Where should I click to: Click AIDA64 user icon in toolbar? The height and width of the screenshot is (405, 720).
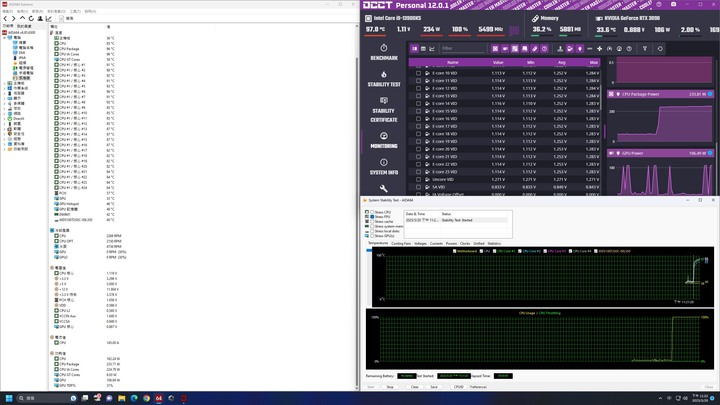[x=40, y=18]
